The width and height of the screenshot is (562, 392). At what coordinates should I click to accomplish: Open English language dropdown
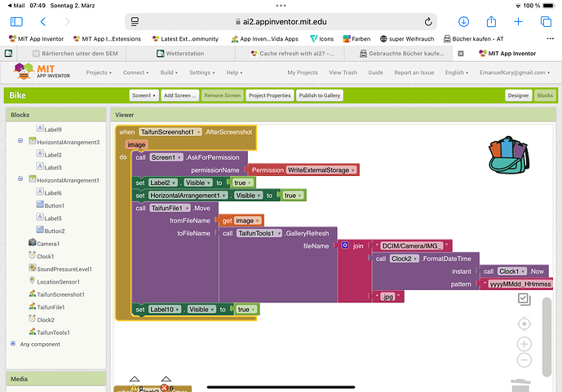457,73
